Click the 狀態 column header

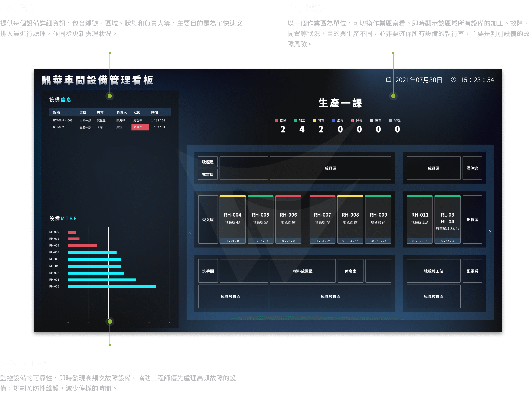click(x=137, y=112)
